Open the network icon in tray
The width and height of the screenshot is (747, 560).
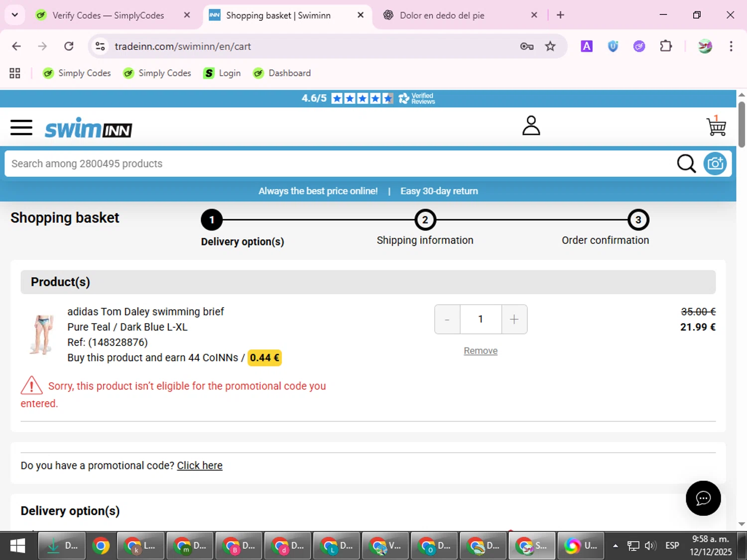point(633,546)
